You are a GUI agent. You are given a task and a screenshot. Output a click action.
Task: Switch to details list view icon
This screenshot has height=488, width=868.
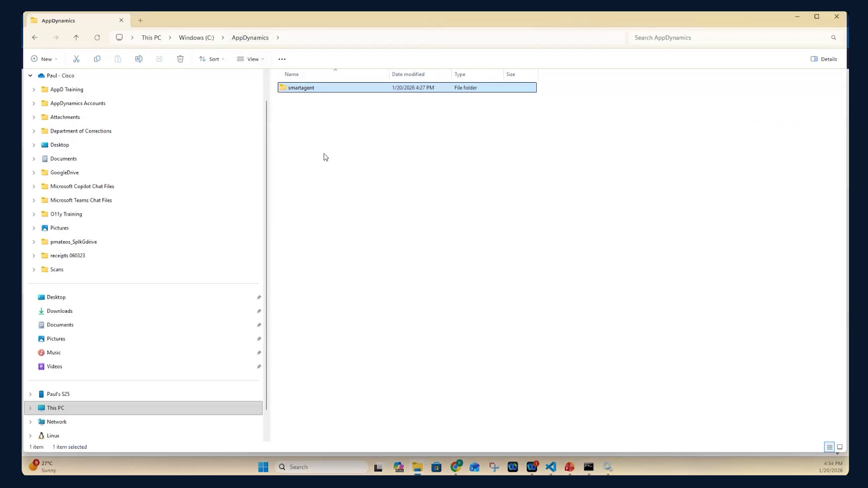pyautogui.click(x=829, y=447)
